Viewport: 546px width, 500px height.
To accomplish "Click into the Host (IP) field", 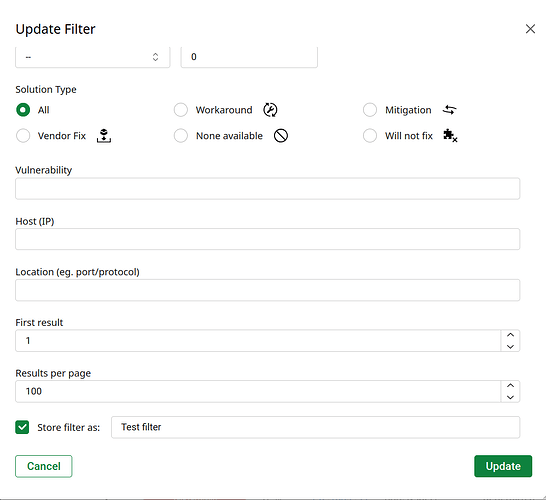I will 267,239.
